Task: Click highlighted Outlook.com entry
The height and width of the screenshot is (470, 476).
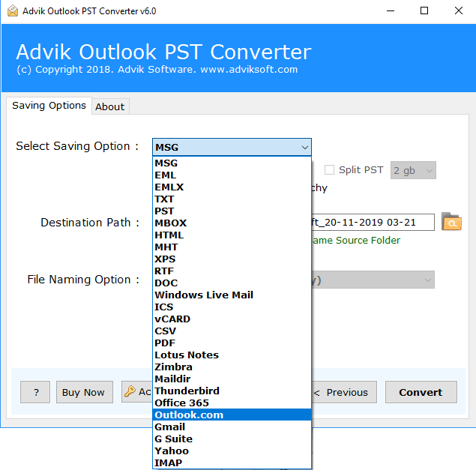Action: coord(232,415)
